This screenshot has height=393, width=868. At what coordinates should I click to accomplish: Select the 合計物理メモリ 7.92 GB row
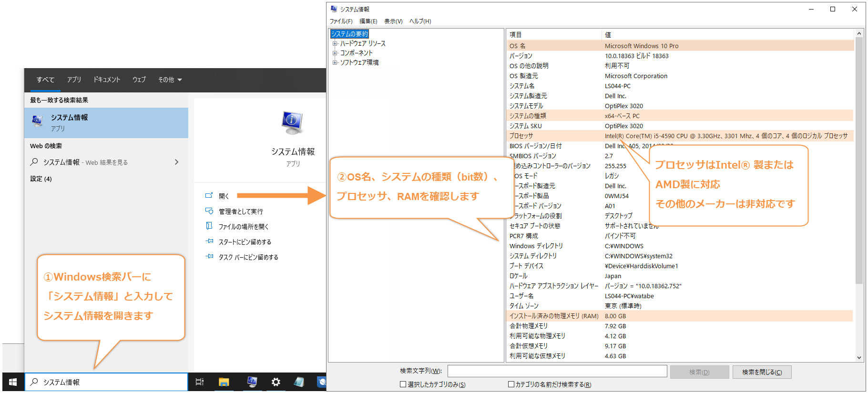click(x=680, y=326)
